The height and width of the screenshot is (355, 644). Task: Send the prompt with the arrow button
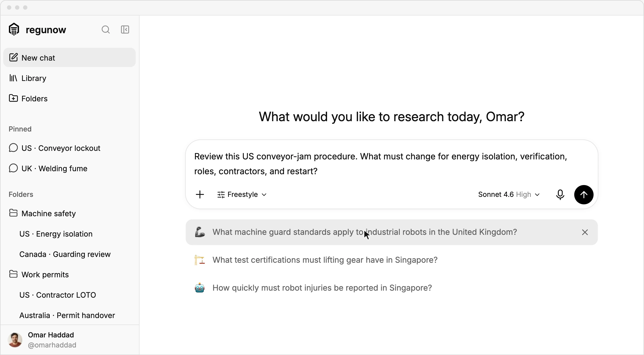(x=584, y=195)
